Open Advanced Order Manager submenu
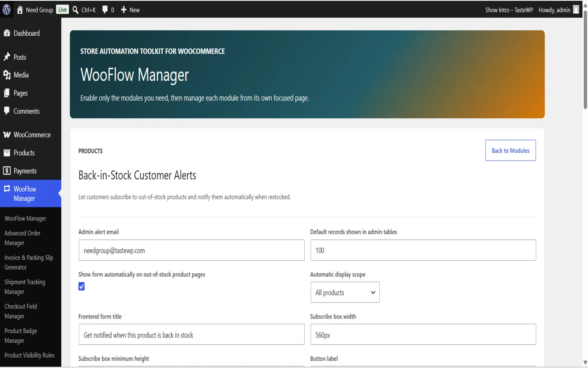This screenshot has width=588, height=368. (22, 238)
